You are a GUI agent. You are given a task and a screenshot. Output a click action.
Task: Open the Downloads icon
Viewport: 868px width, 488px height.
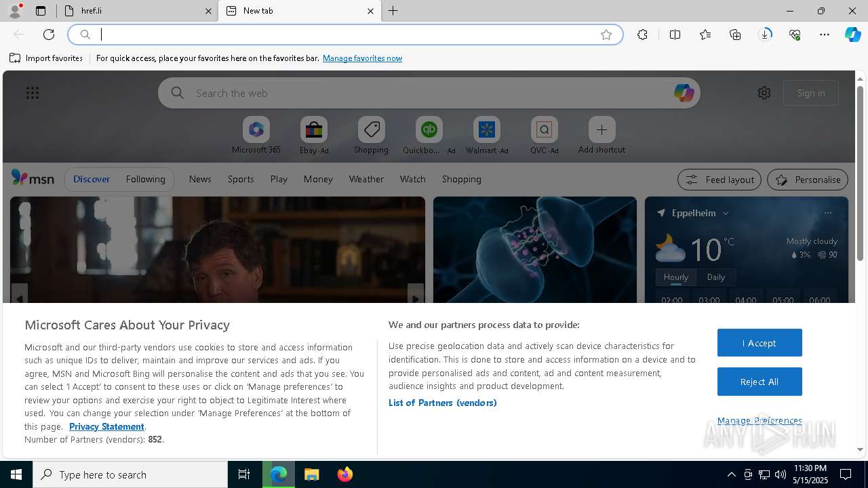click(765, 35)
